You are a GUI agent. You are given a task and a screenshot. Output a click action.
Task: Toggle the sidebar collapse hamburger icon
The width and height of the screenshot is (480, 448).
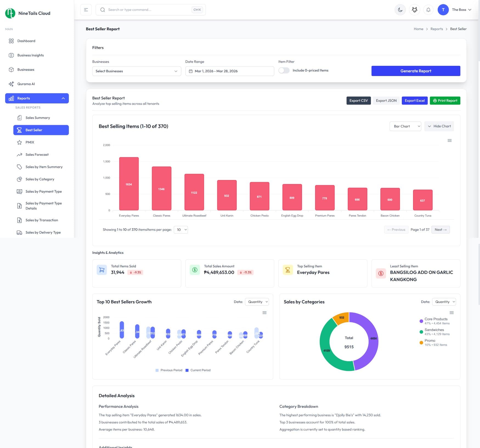86,10
